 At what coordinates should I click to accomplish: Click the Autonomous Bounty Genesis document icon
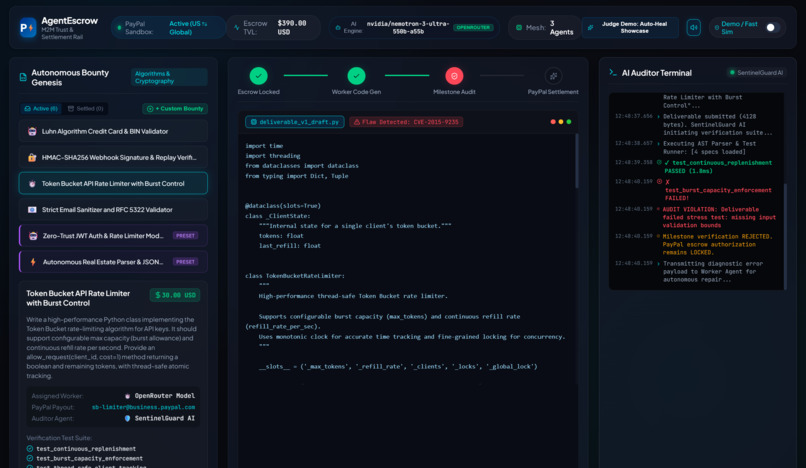(23, 77)
